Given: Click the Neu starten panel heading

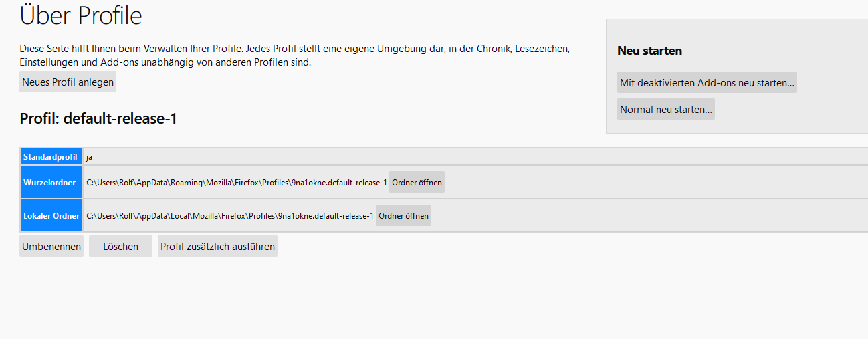Looking at the screenshot, I should point(649,51).
